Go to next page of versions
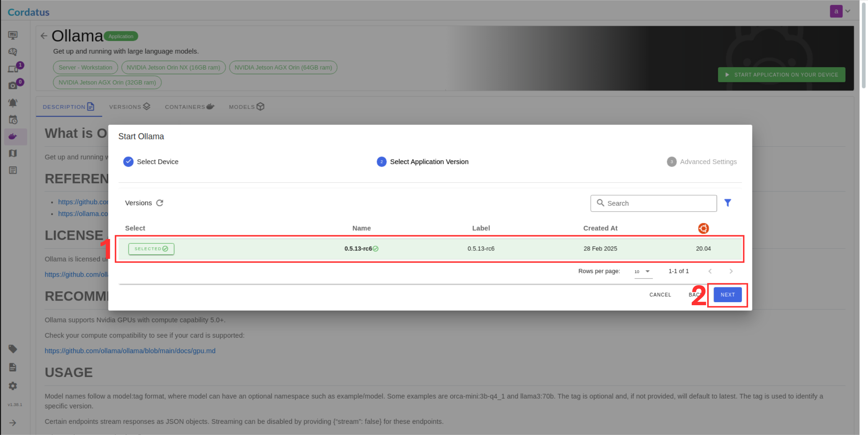 pyautogui.click(x=731, y=271)
